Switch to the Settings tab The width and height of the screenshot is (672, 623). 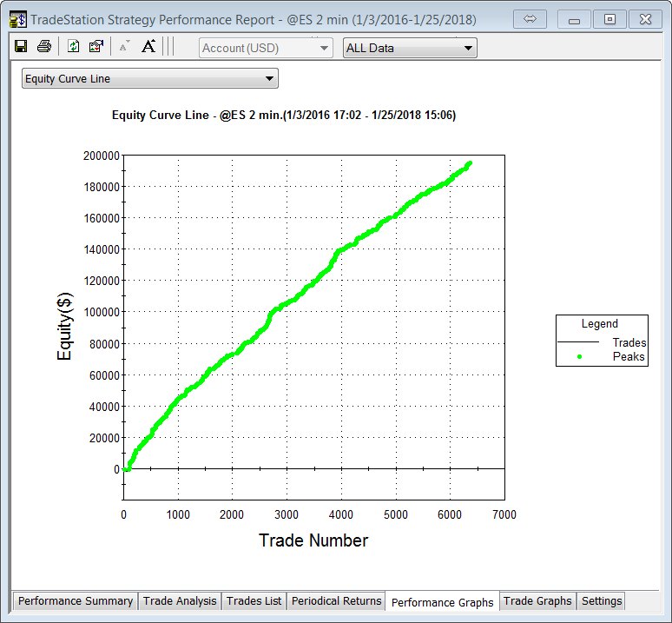[x=602, y=600]
